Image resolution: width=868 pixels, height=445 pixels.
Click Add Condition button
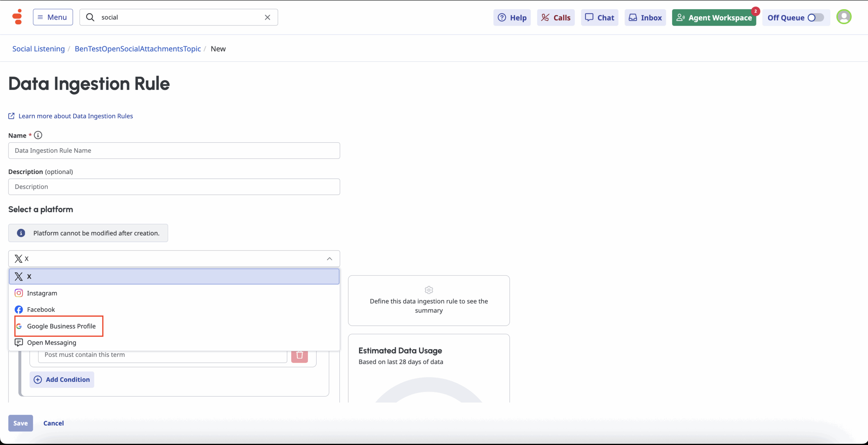coord(62,380)
